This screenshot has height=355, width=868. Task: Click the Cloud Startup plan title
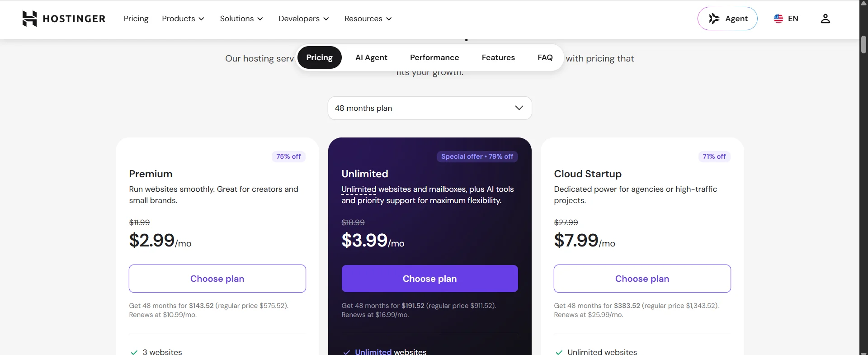[x=588, y=174]
